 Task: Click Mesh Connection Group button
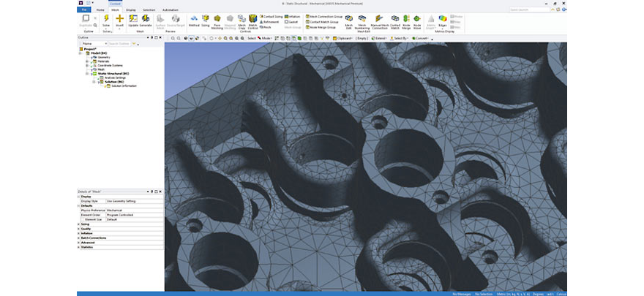tap(324, 16)
